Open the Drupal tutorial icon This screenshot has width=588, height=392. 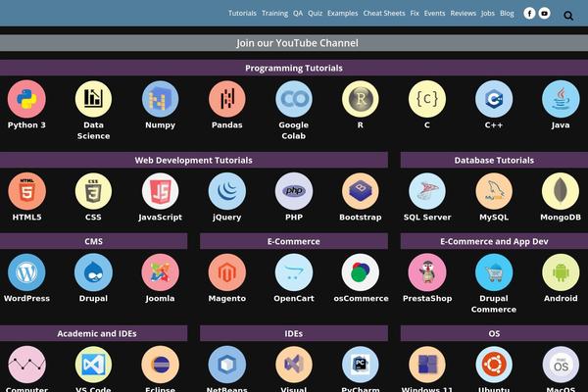point(93,272)
